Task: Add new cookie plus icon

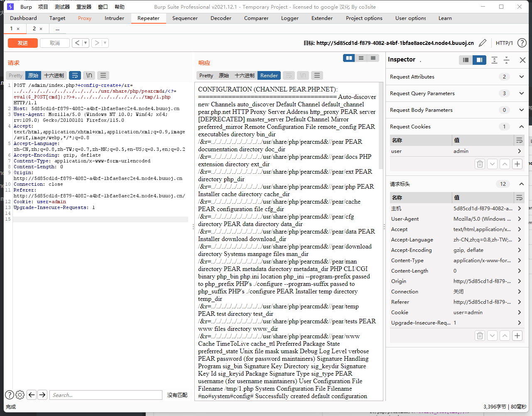Action: tap(517, 164)
